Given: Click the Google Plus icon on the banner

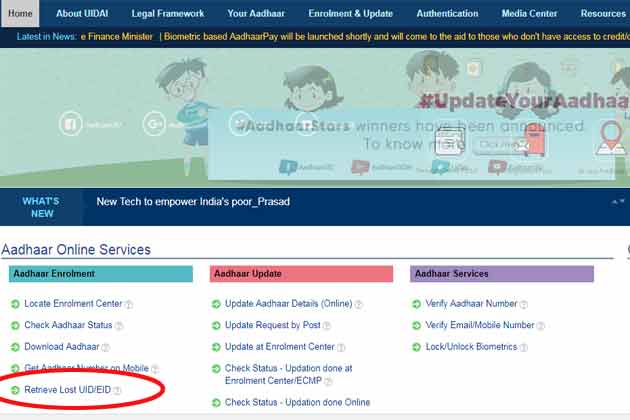Looking at the screenshot, I should pyautogui.click(x=156, y=124).
